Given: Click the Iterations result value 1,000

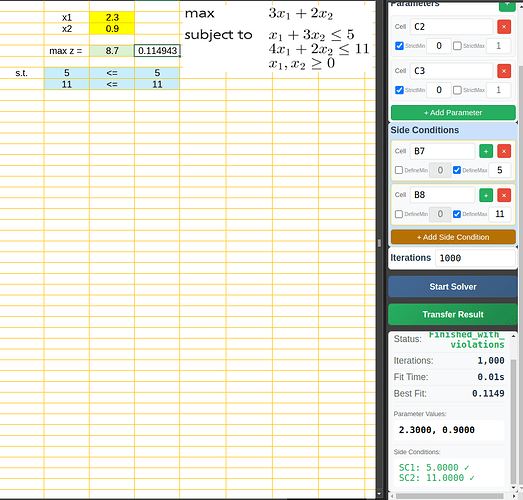Looking at the screenshot, I should coord(491,360).
